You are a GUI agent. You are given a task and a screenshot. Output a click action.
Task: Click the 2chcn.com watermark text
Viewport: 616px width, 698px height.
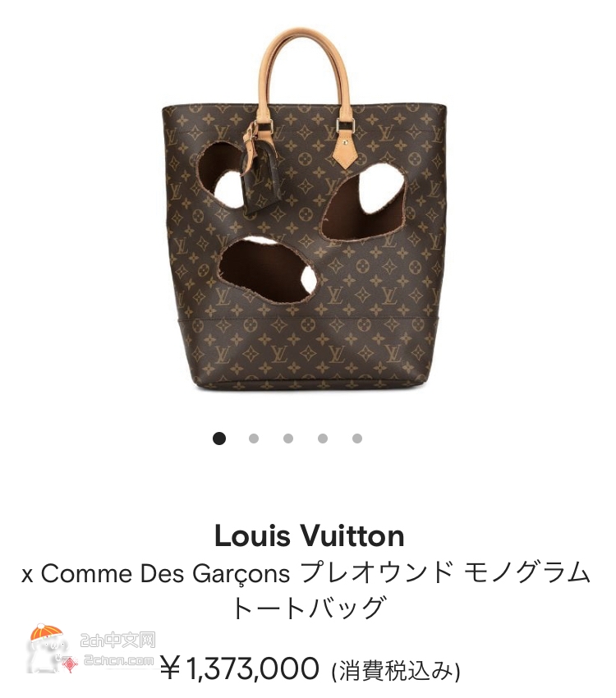click(119, 660)
